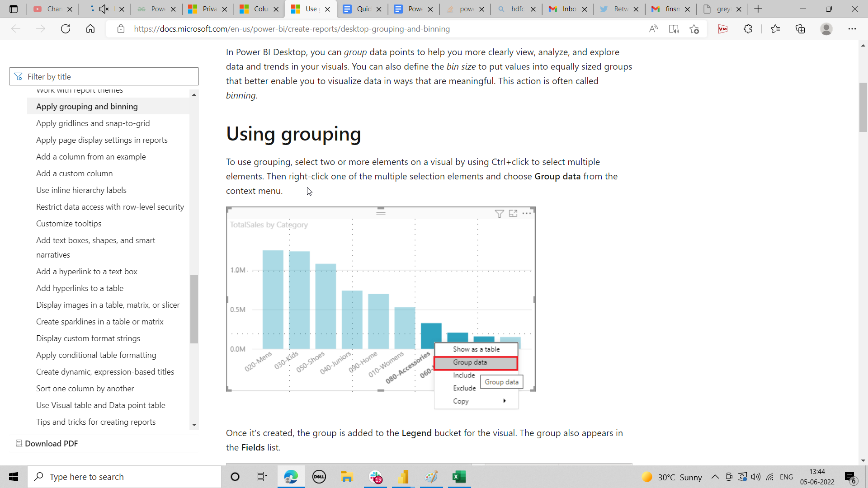Open Apply gridlines and snap-to-grid article
Image resolution: width=868 pixels, height=488 pixels.
point(93,123)
